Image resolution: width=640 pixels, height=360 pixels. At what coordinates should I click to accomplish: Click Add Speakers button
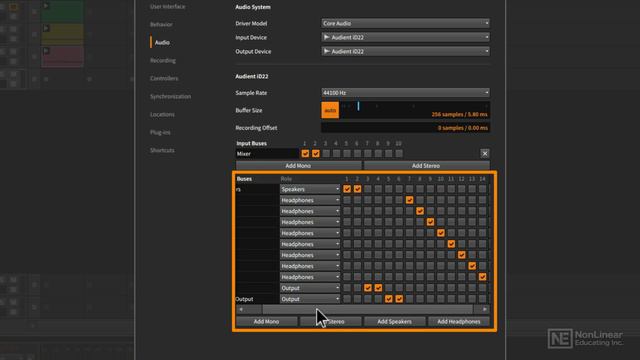pyautogui.click(x=394, y=322)
